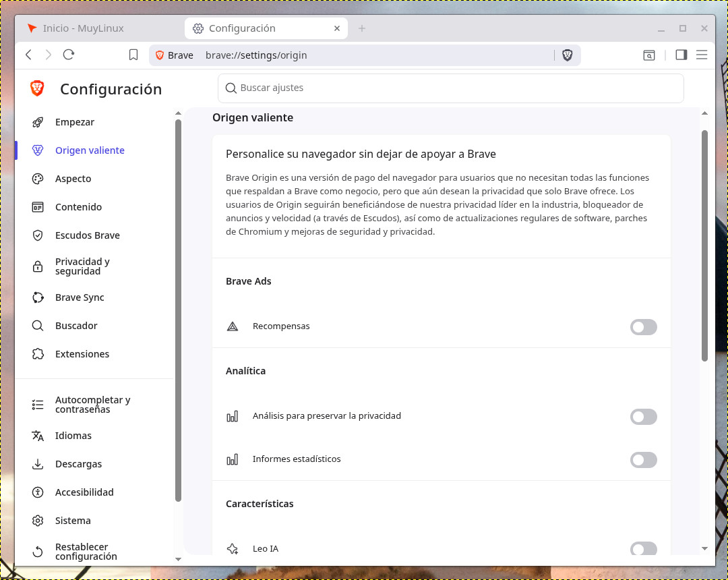Viewport: 728px width, 580px height.
Task: Open the Contenido settings section
Action: tap(78, 207)
